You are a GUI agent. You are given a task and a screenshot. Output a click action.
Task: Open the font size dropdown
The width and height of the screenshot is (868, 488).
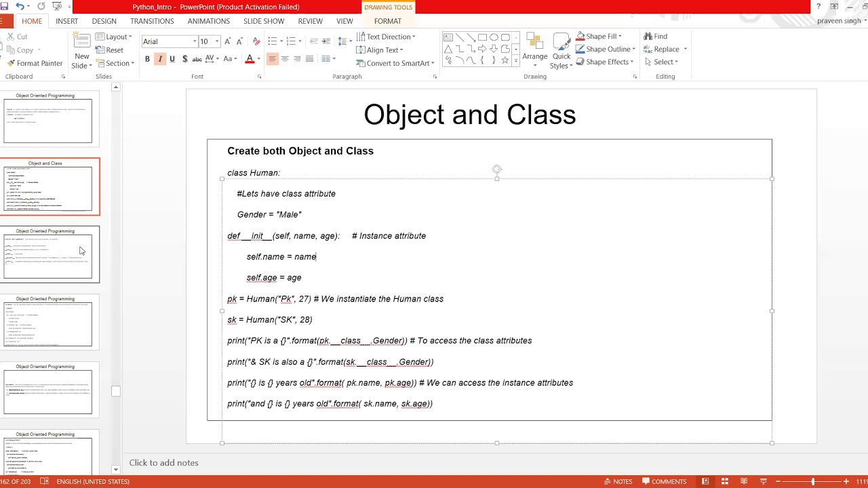coord(217,41)
